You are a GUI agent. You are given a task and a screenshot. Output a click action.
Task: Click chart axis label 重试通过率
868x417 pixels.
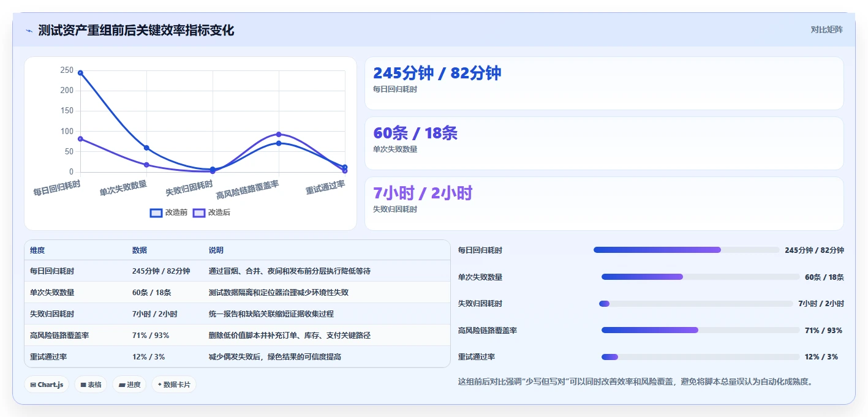click(x=325, y=187)
